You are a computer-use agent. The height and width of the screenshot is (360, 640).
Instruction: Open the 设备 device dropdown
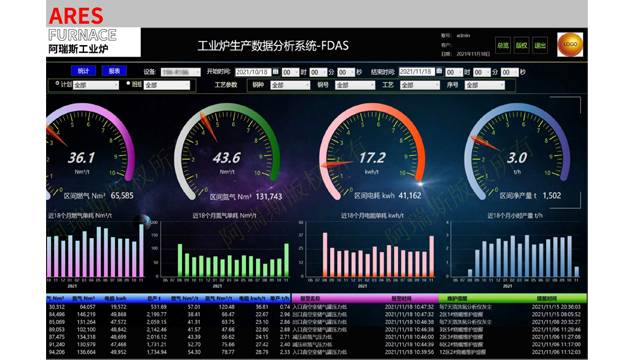(x=180, y=72)
